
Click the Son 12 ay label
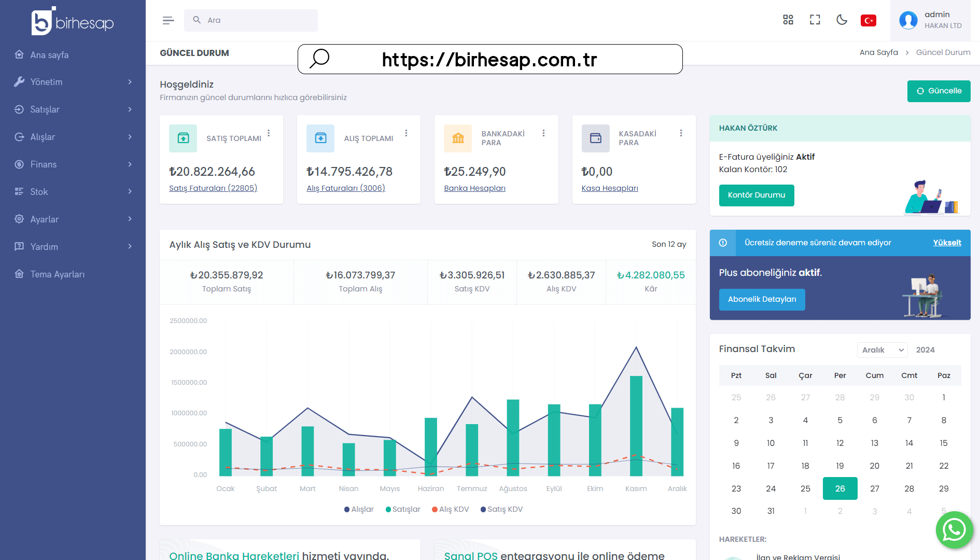669,244
